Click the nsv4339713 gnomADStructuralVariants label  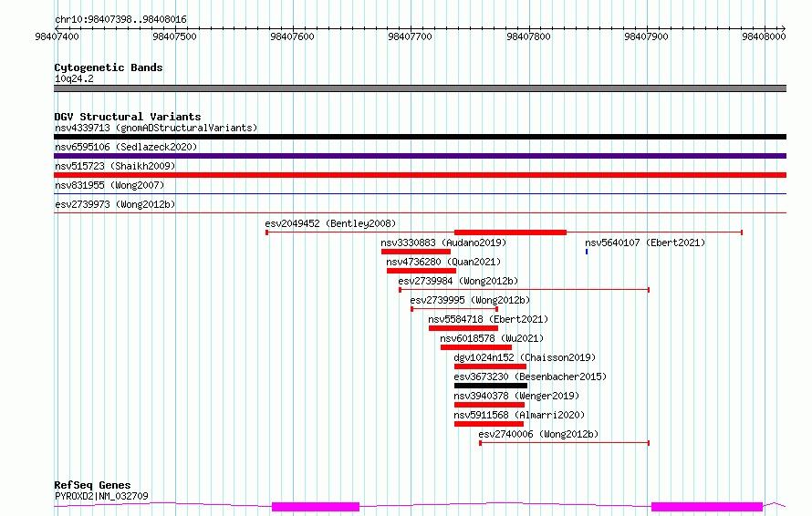point(156,128)
